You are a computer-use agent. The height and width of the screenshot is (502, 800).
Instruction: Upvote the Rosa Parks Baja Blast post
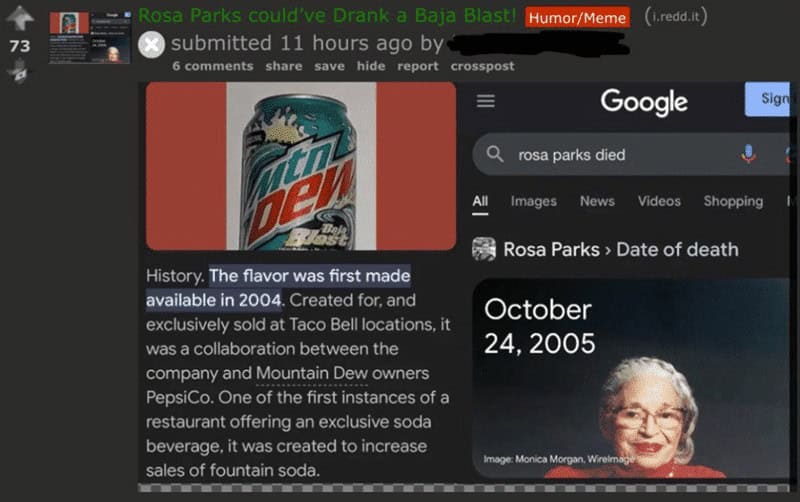20,18
